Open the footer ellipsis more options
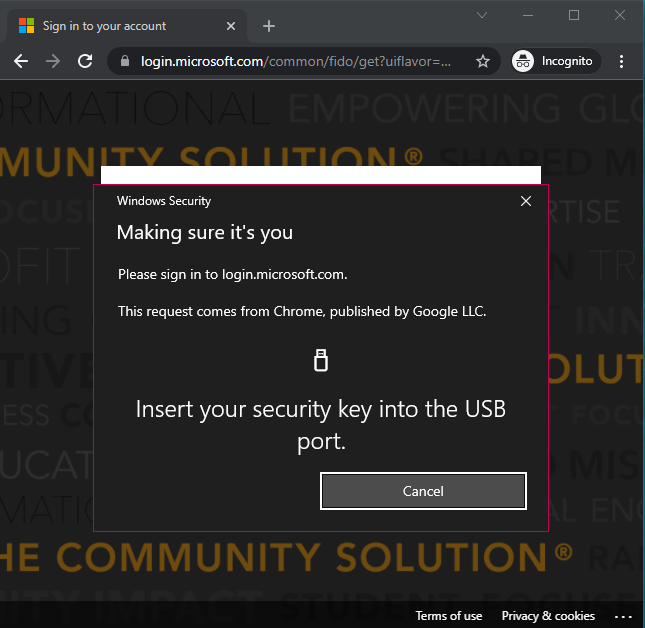The width and height of the screenshot is (645, 628). pos(623,616)
